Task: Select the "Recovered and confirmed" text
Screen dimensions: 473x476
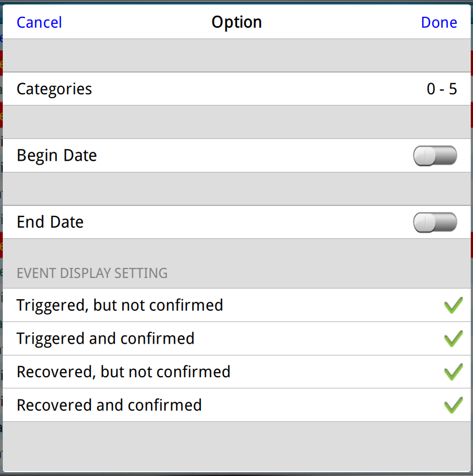Action: click(109, 405)
